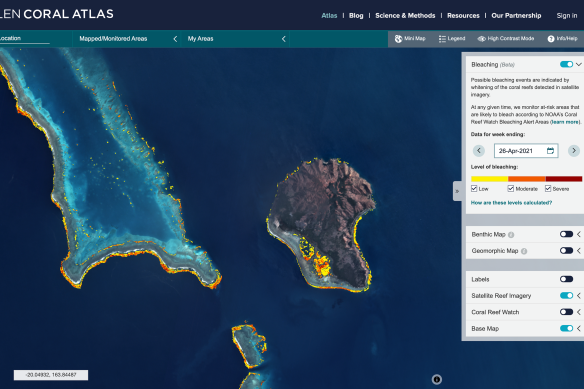Click the 26-Apr-2021 date field
Screen dimensions: 584x389
point(526,151)
